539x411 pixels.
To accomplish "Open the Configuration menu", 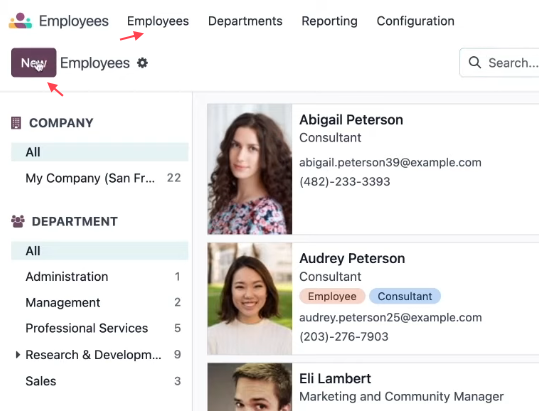I will [415, 21].
